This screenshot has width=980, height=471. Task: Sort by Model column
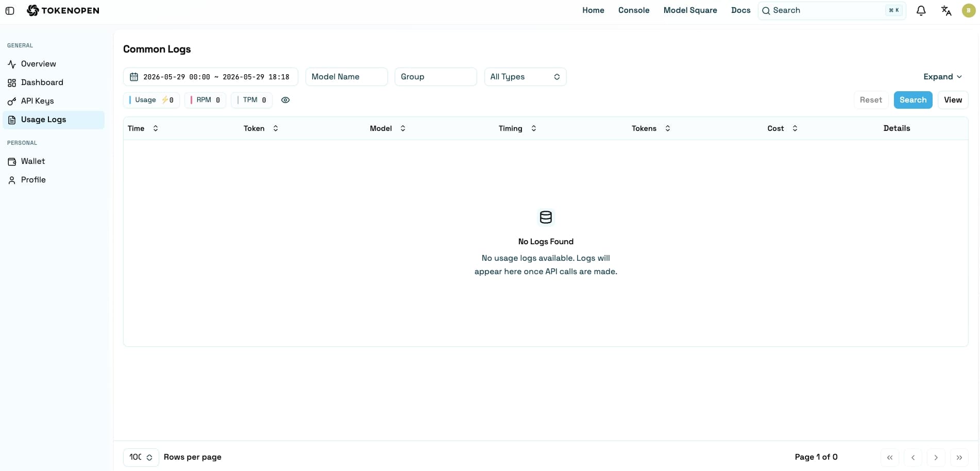[387, 128]
